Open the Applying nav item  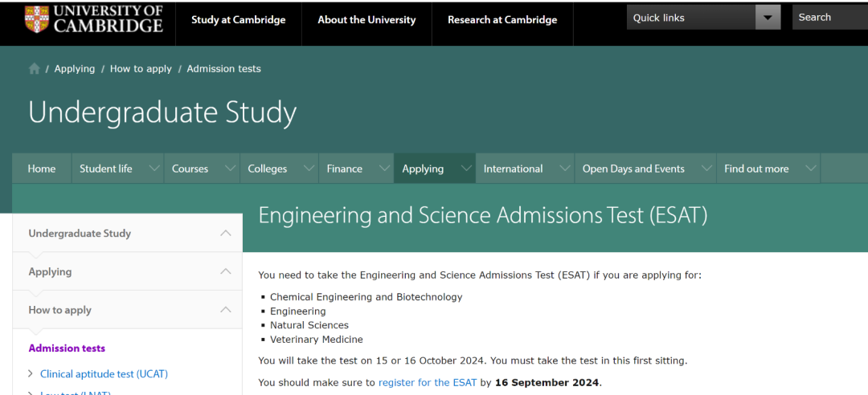pos(423,169)
